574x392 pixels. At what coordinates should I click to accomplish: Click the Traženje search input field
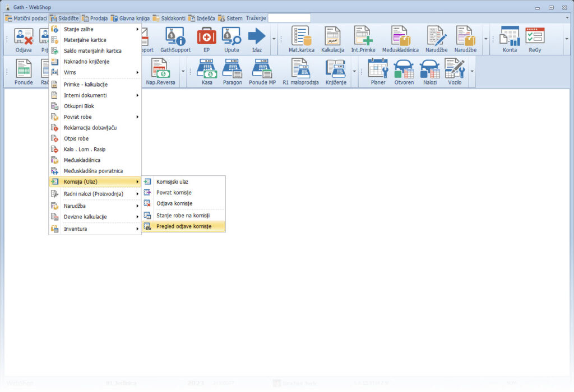tap(289, 18)
